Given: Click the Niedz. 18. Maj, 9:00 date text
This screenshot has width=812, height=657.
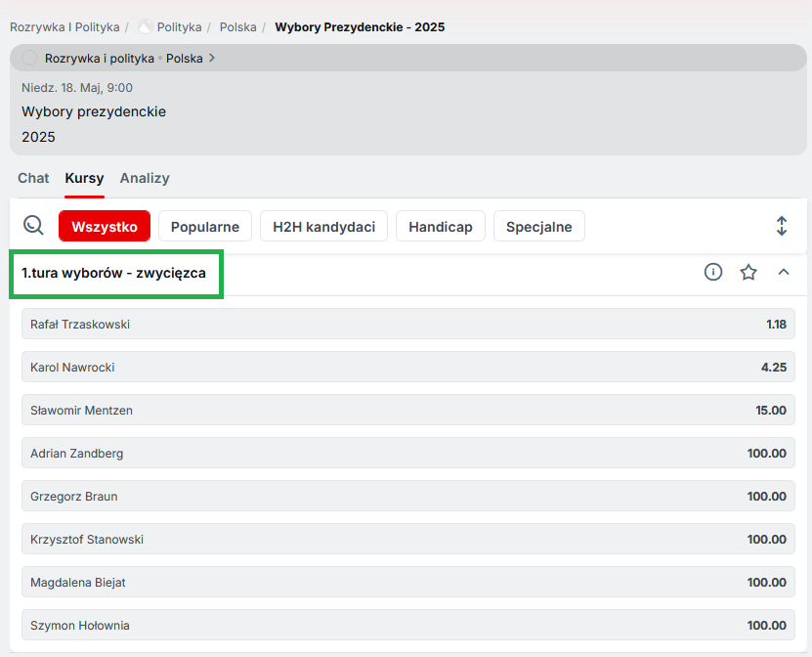Looking at the screenshot, I should (77, 88).
